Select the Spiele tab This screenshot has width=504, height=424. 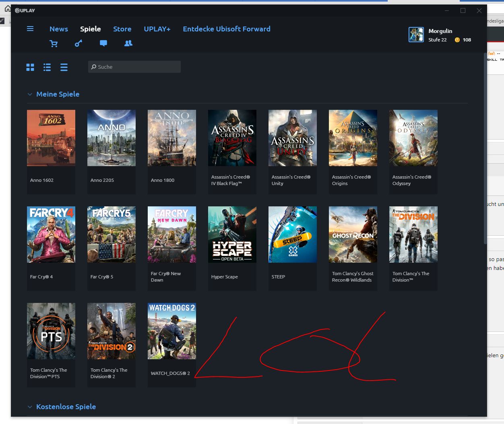coord(91,29)
